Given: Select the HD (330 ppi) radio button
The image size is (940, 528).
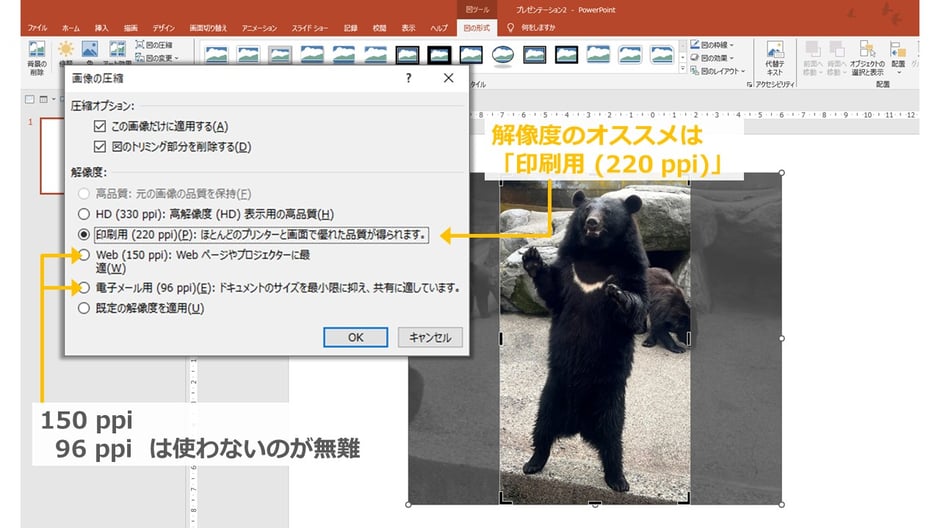Looking at the screenshot, I should tap(84, 214).
